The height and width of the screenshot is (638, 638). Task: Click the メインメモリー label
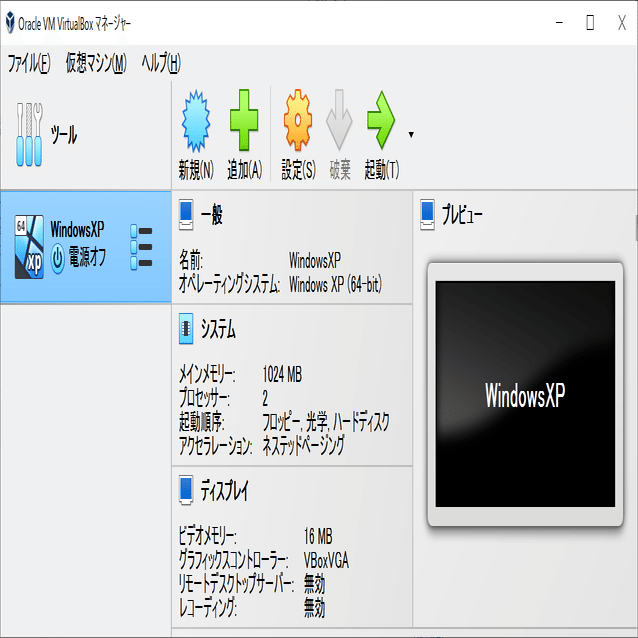point(207,374)
